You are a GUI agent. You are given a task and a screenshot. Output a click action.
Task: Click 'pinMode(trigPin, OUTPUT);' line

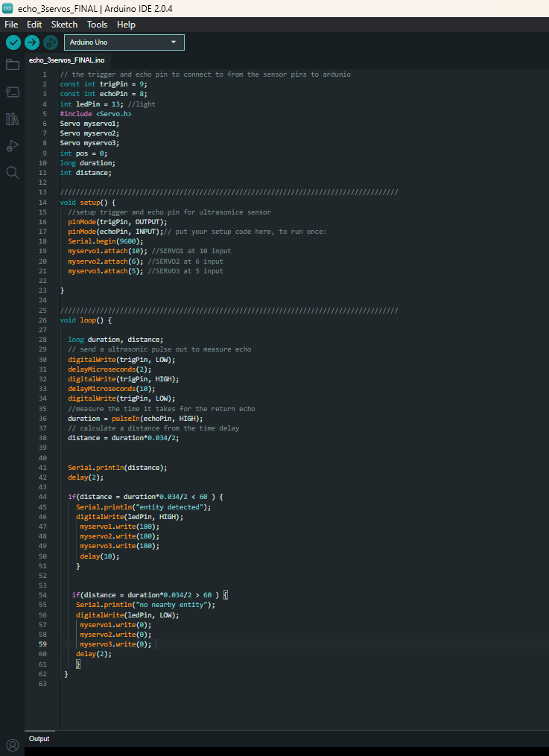click(118, 222)
